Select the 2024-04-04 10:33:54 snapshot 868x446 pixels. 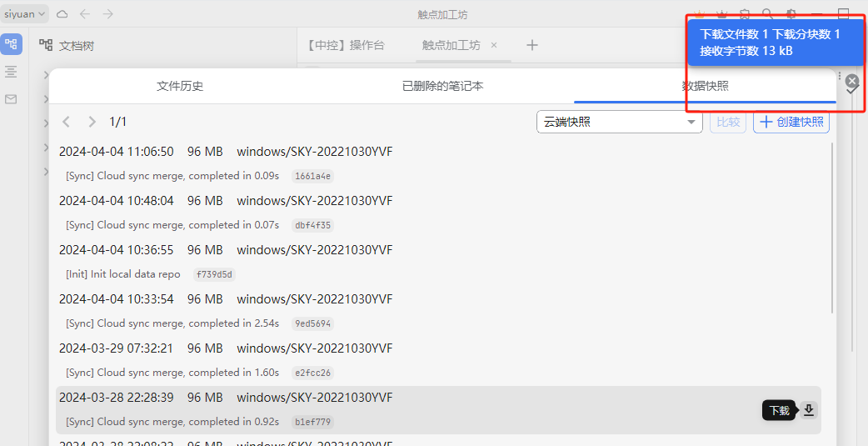point(438,312)
